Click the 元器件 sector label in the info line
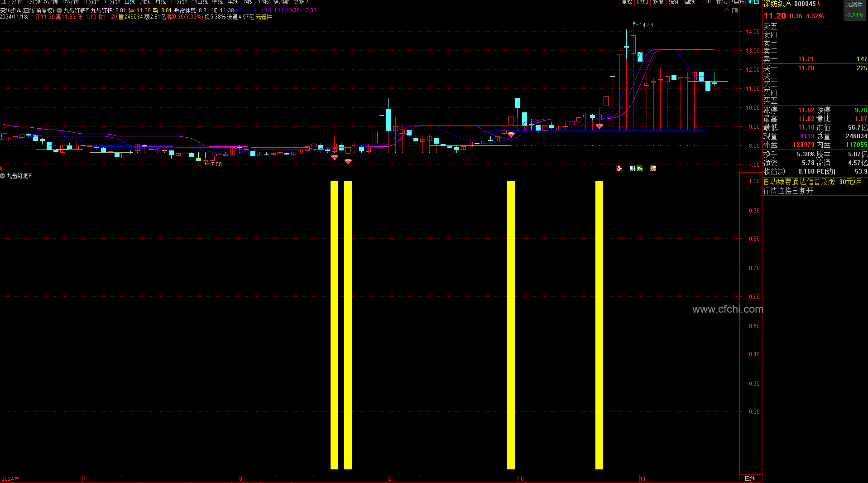 click(264, 17)
